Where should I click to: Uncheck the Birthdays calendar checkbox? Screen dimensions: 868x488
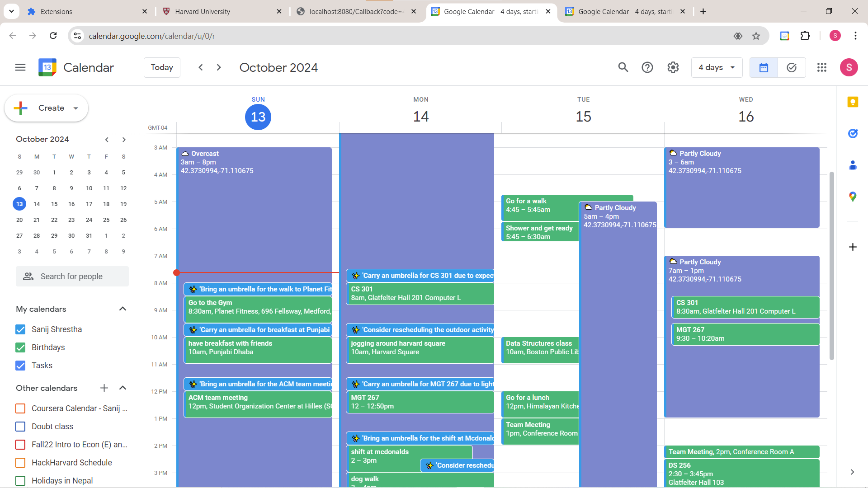coord(20,347)
